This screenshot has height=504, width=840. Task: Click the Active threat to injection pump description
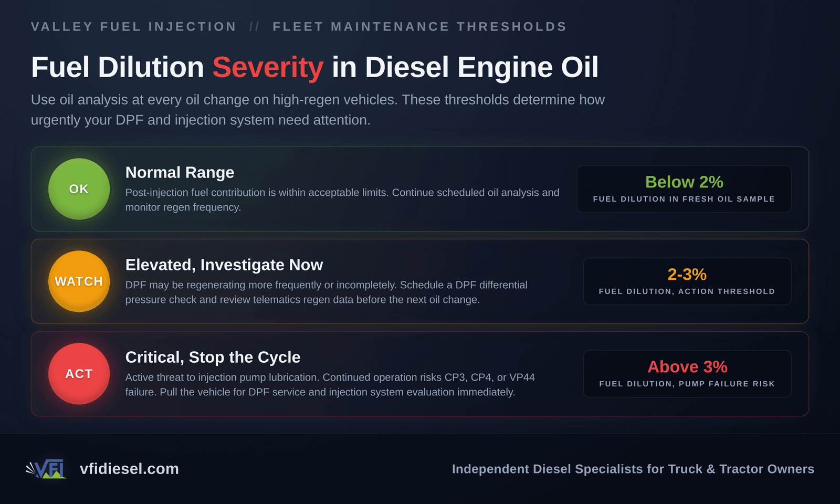coord(330,385)
